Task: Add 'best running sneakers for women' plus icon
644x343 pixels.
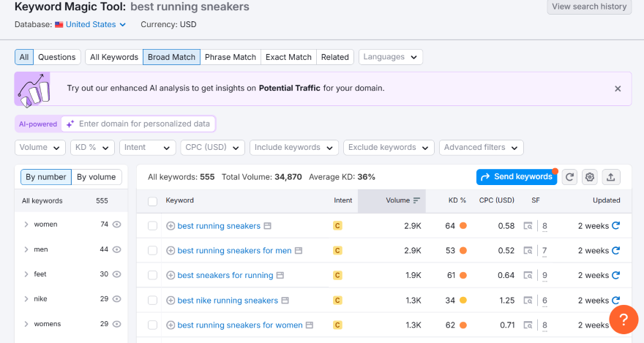Action: (171, 325)
